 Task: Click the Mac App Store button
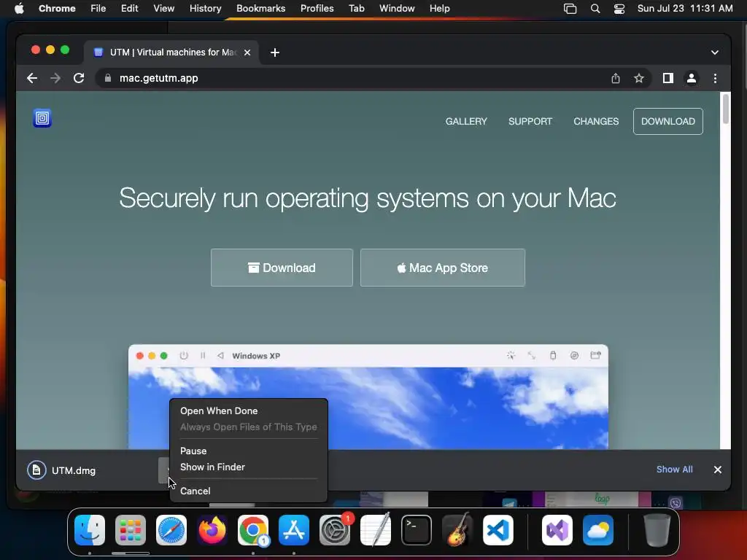tap(443, 268)
